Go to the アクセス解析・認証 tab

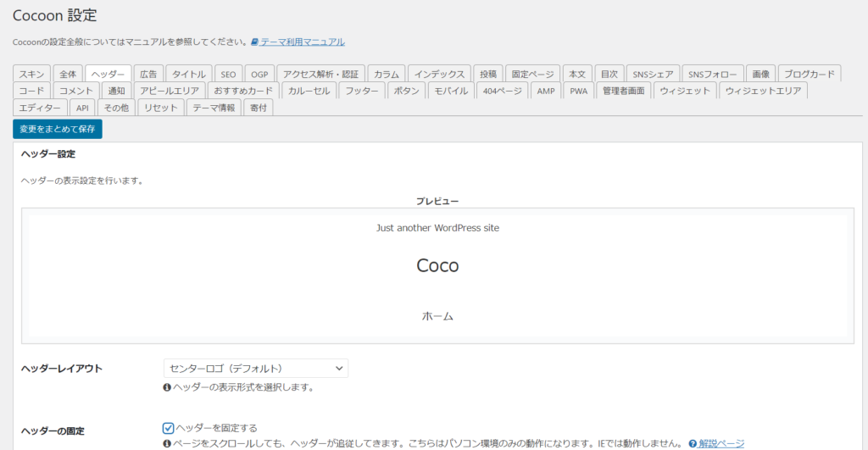click(320, 74)
